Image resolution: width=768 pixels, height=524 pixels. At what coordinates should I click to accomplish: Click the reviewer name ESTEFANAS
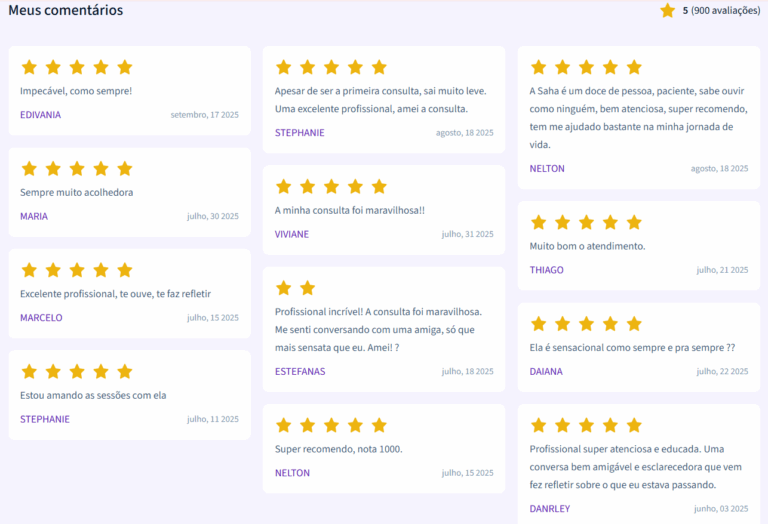[300, 372]
